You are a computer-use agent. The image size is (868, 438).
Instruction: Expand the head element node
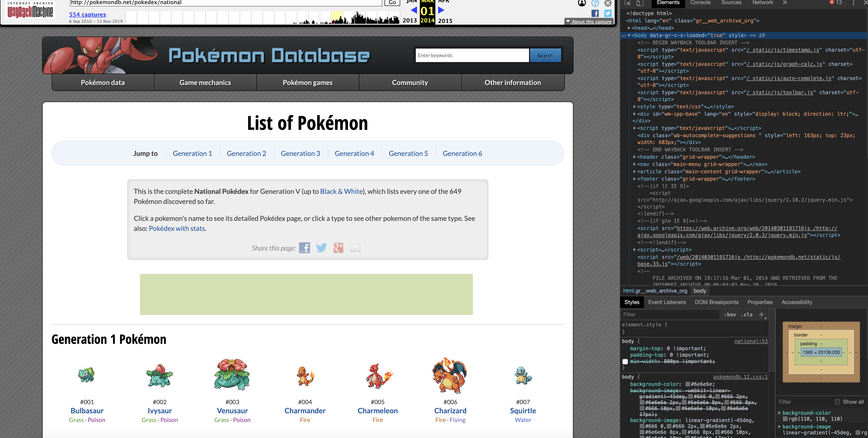(x=629, y=28)
